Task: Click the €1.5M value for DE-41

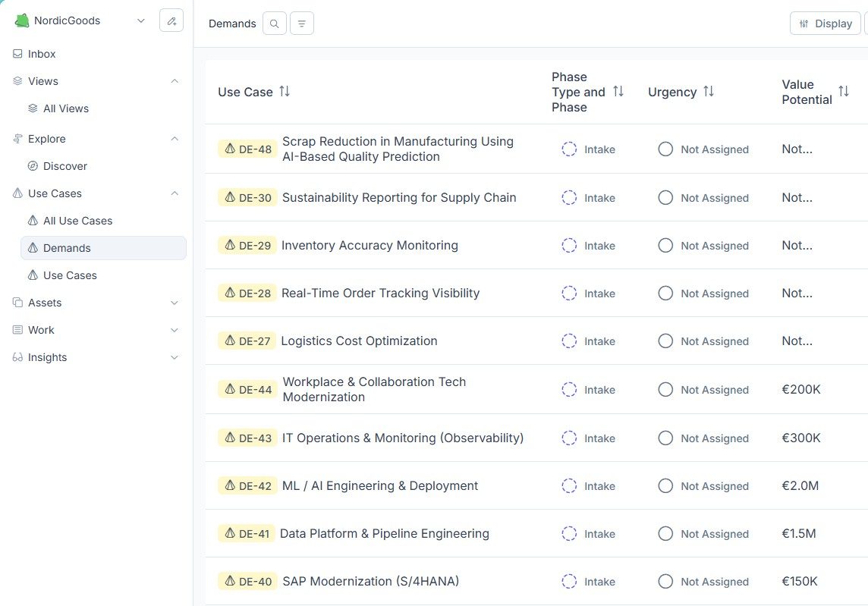Action: click(799, 533)
